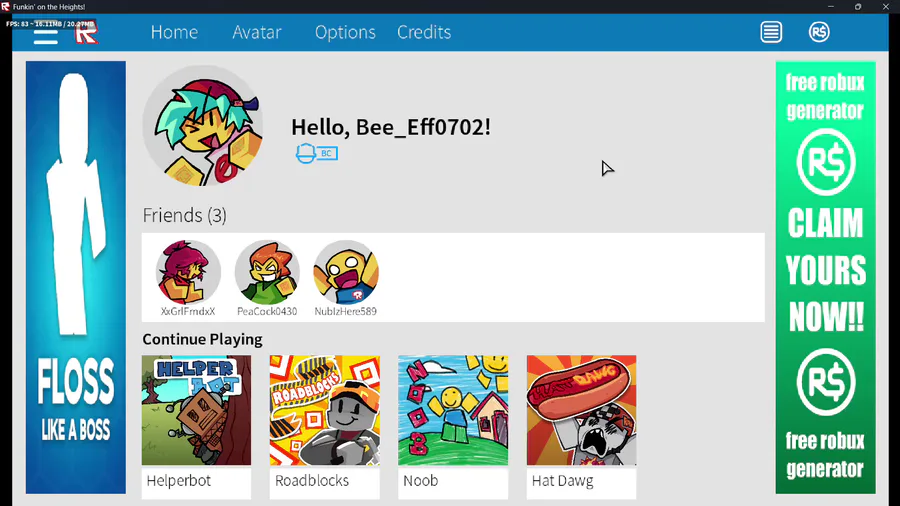Select the Helperbot game thumbnail
900x506 pixels.
coord(196,410)
